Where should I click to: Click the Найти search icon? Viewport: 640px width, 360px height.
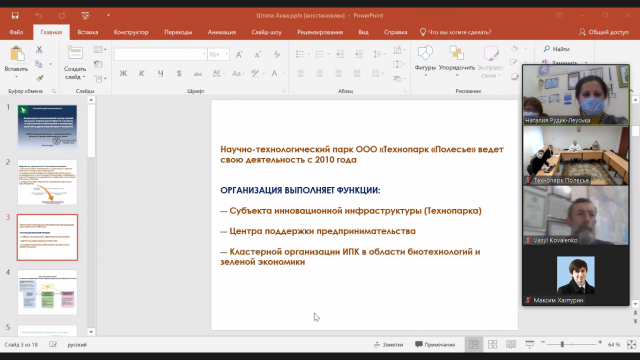click(547, 49)
